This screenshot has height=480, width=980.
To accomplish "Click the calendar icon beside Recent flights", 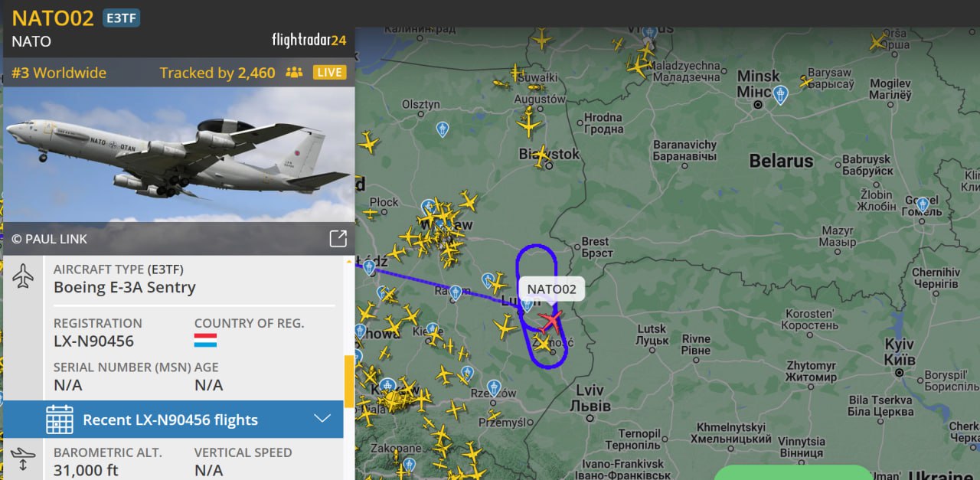I will pos(60,420).
